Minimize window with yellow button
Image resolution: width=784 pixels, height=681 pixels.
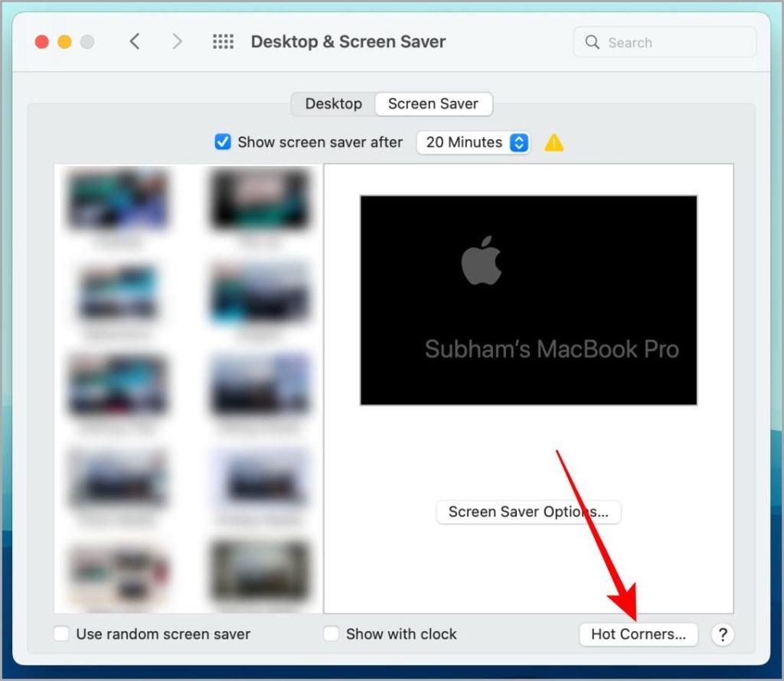[64, 42]
